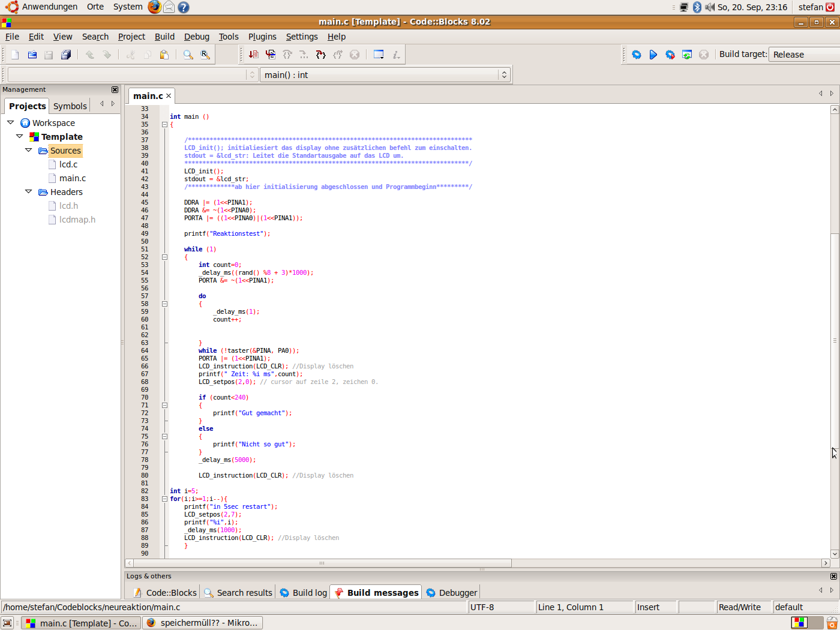Select lcd.c in the Sources folder
This screenshot has height=630, width=840.
tap(68, 164)
